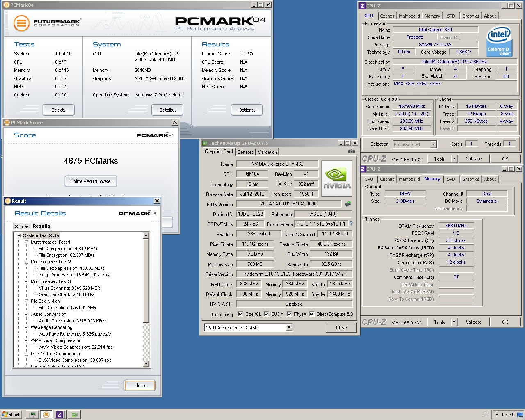The height and width of the screenshot is (420, 525).
Task: Select the File Compression result row
Action: click(68, 249)
